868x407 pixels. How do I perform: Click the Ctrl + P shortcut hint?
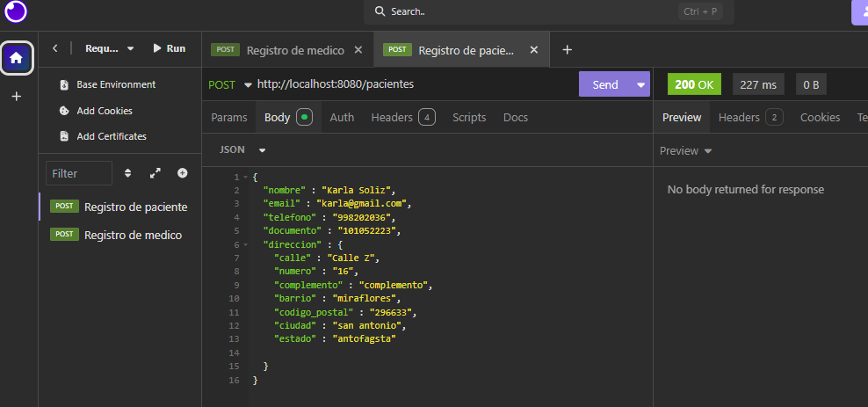pos(700,11)
